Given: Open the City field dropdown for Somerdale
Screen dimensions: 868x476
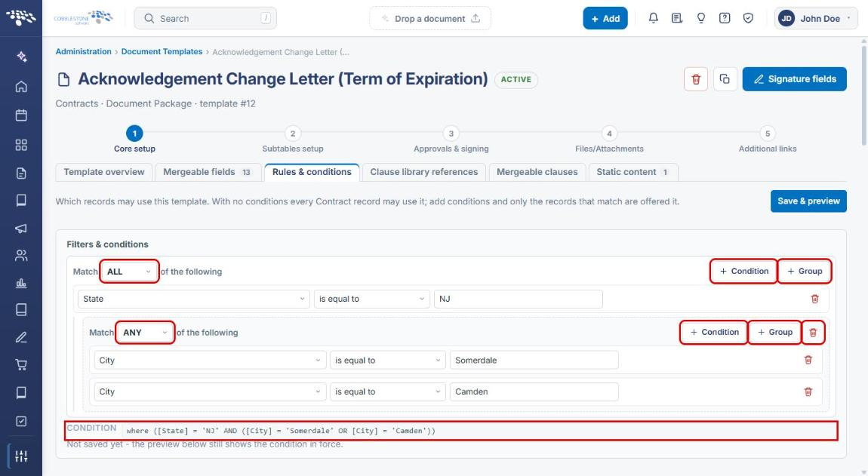Looking at the screenshot, I should pyautogui.click(x=210, y=361).
